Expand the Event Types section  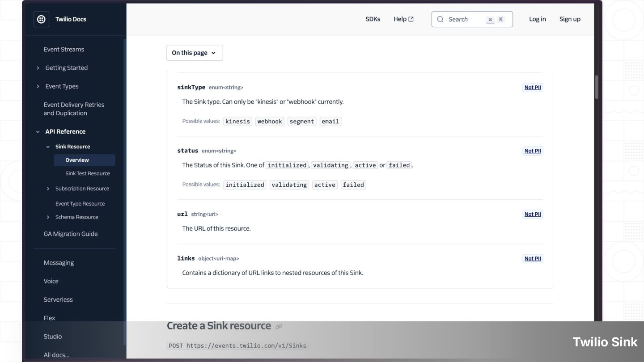(38, 86)
